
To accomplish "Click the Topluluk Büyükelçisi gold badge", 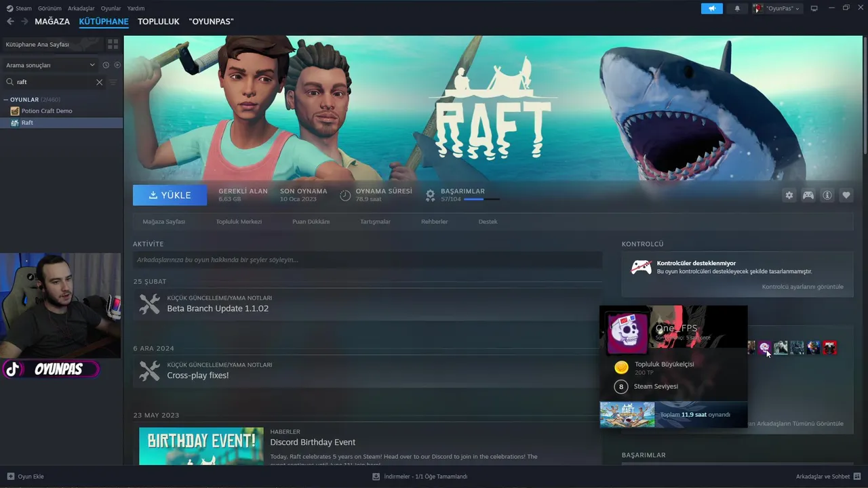I will pos(621,367).
